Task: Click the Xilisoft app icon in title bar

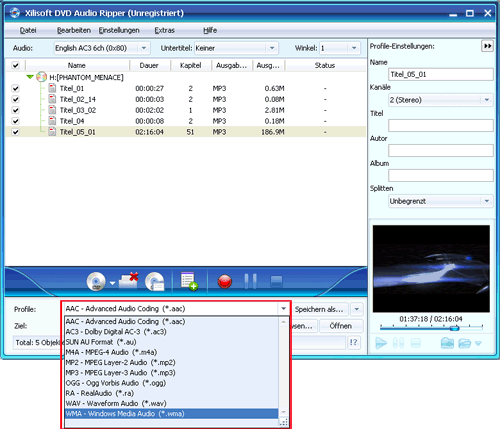Action: click(x=15, y=13)
